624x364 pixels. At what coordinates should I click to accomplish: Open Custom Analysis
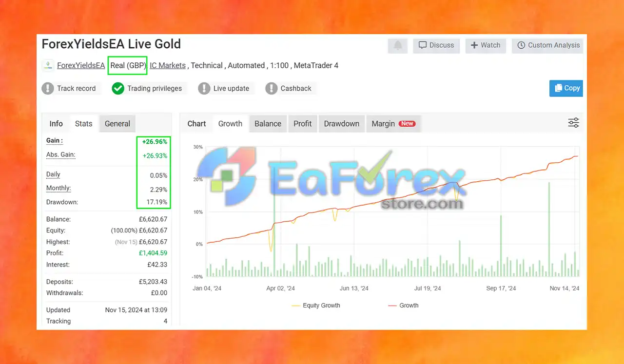(x=547, y=45)
